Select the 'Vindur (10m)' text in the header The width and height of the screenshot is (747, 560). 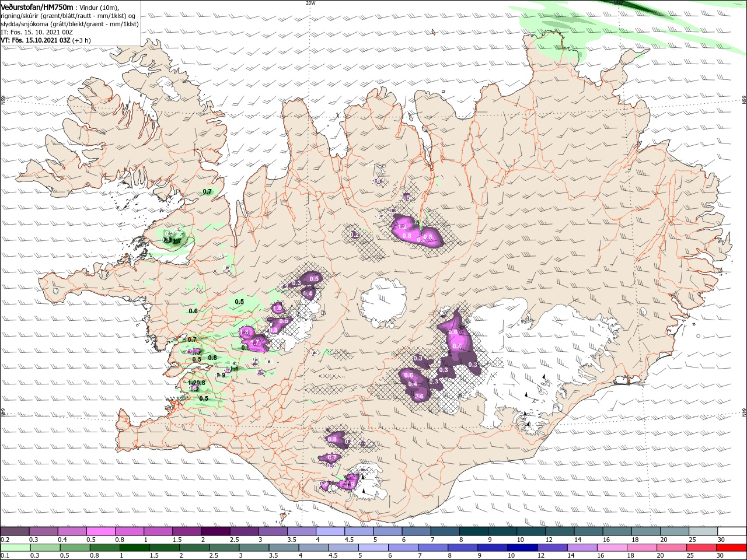(x=99, y=7)
